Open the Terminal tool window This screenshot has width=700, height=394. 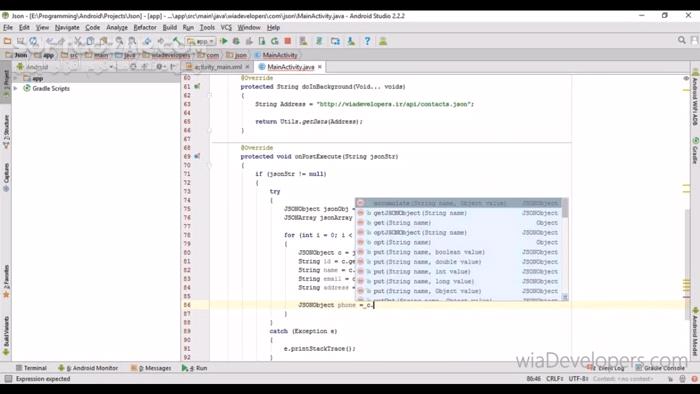pos(31,368)
